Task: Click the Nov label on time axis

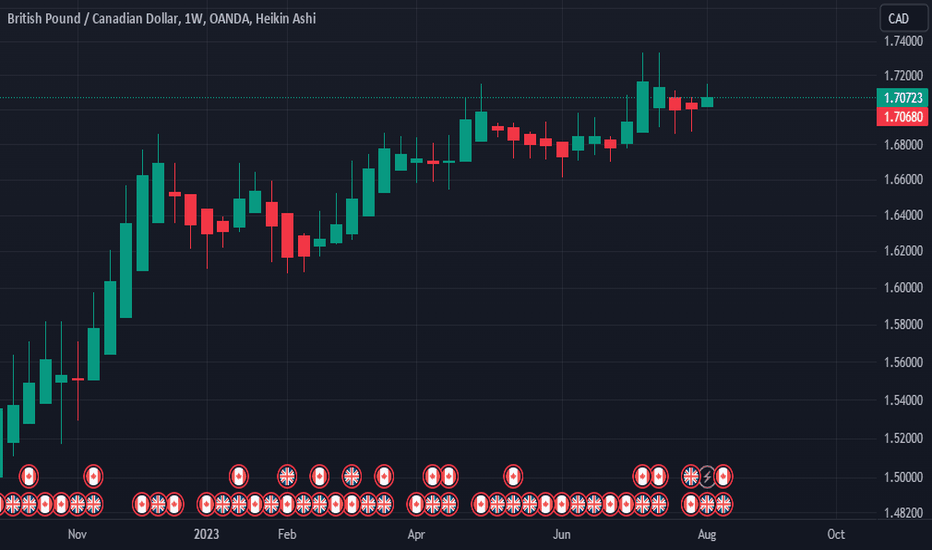Action: click(77, 534)
